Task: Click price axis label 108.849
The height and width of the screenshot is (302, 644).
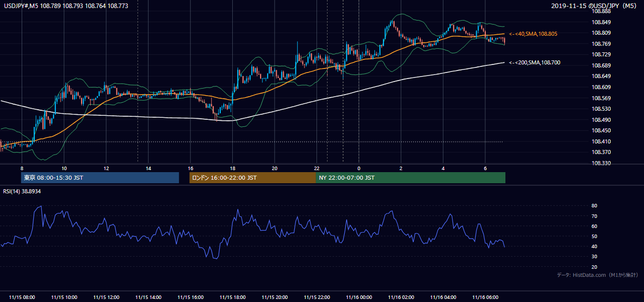Action: click(x=601, y=22)
